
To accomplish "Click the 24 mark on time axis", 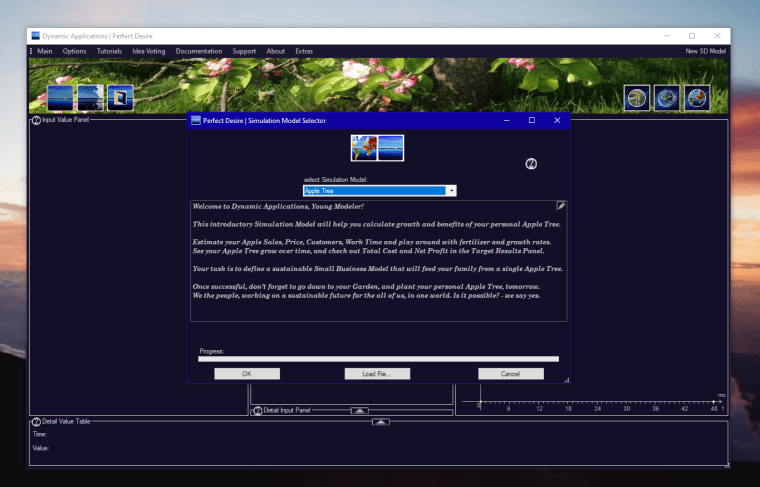I will click(x=597, y=409).
